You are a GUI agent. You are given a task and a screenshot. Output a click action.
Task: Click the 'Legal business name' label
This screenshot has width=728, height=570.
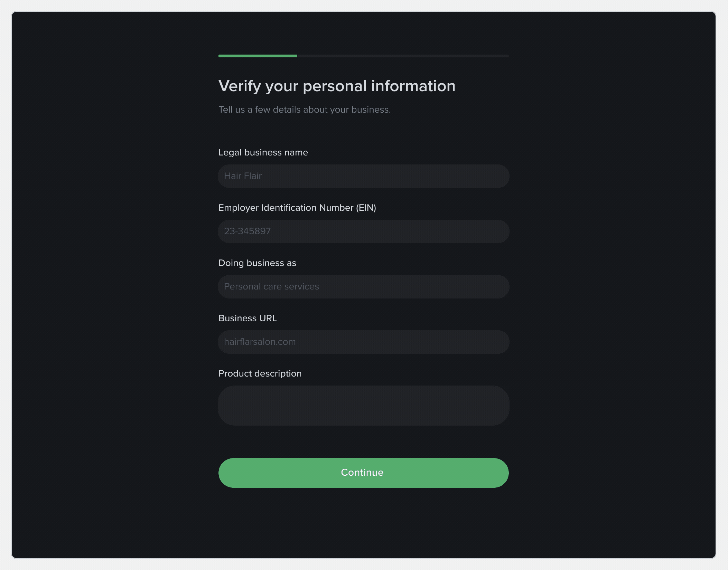tap(263, 152)
